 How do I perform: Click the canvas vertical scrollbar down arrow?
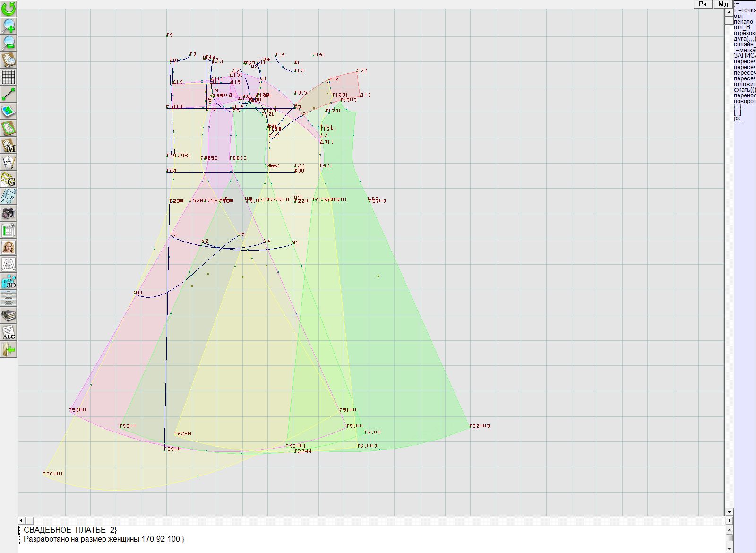(729, 512)
